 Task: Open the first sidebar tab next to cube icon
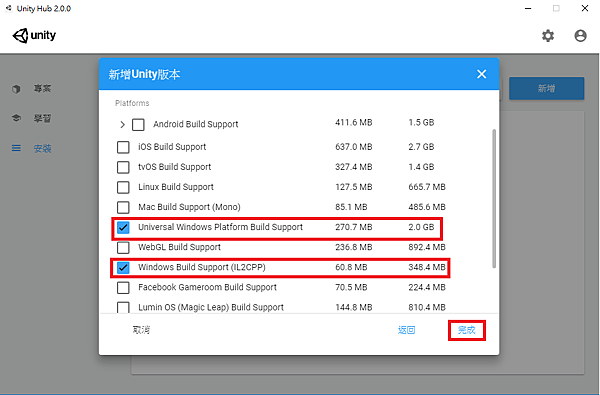click(42, 89)
